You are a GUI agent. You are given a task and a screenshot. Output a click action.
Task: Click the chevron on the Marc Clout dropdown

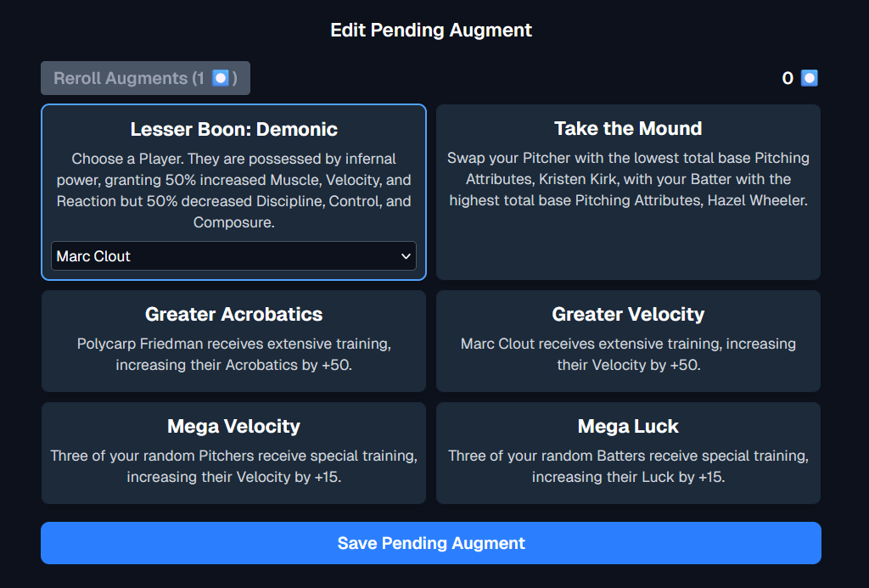pyautogui.click(x=406, y=255)
